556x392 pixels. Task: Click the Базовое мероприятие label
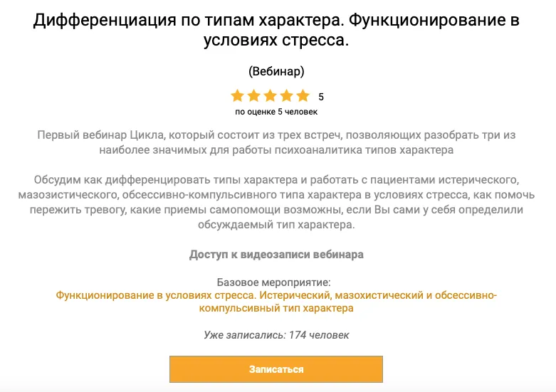point(276,282)
